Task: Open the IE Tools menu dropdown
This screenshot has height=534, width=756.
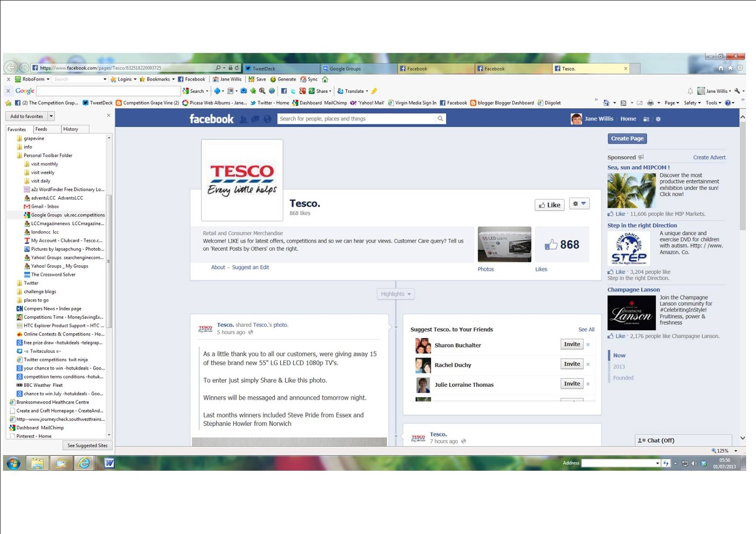Action: (x=713, y=103)
